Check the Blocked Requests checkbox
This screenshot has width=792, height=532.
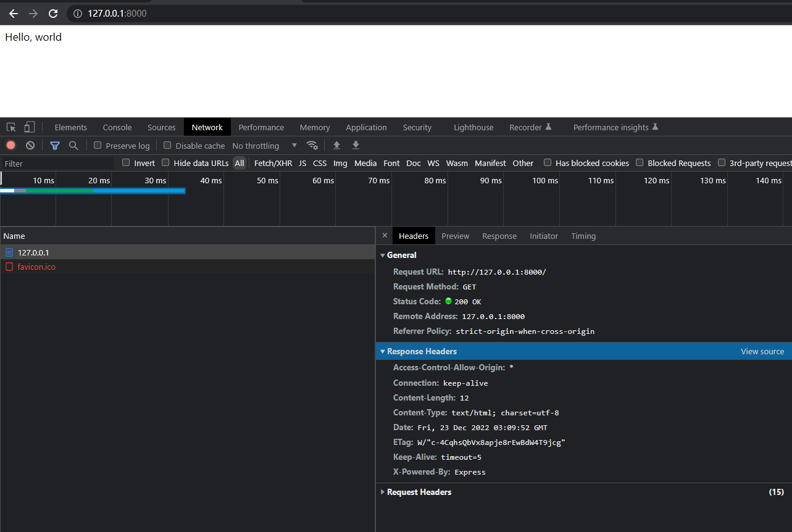[640, 163]
